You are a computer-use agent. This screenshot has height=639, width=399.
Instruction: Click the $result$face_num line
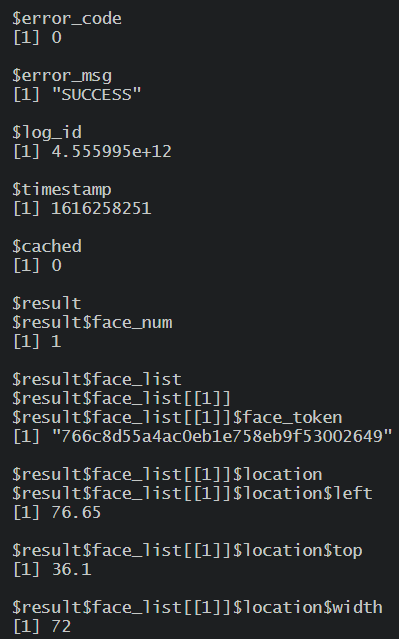coord(92,322)
